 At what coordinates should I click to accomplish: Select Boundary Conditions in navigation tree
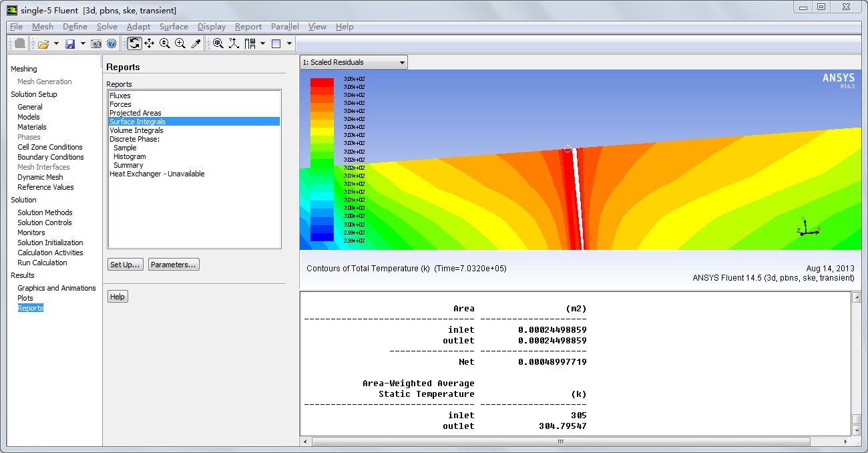point(50,157)
